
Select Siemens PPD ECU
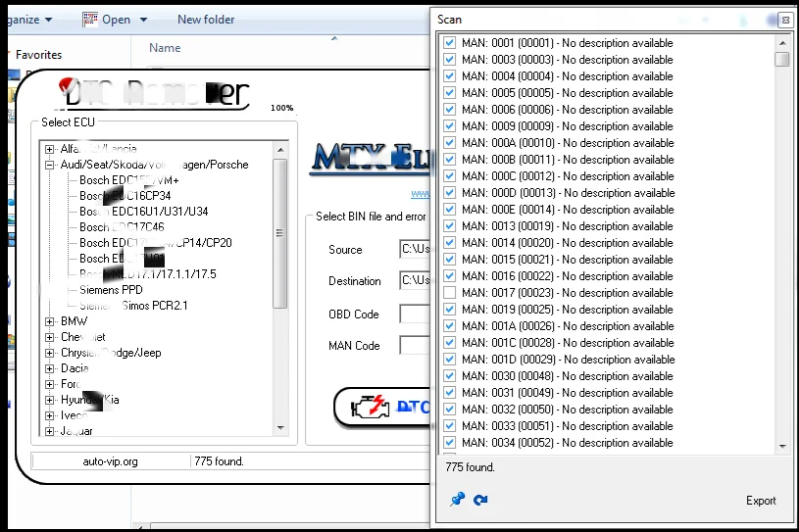coord(111,290)
